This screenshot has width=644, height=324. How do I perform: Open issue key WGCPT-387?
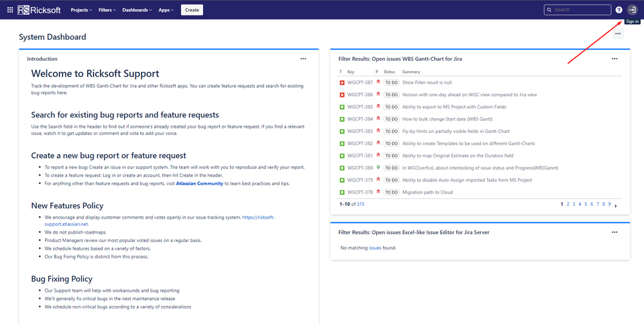pos(360,83)
